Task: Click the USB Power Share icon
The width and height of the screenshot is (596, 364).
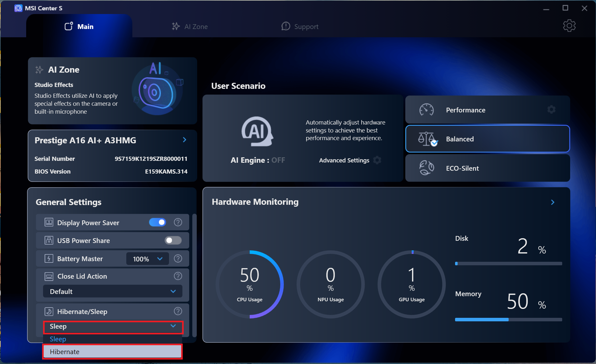Action: pos(49,240)
